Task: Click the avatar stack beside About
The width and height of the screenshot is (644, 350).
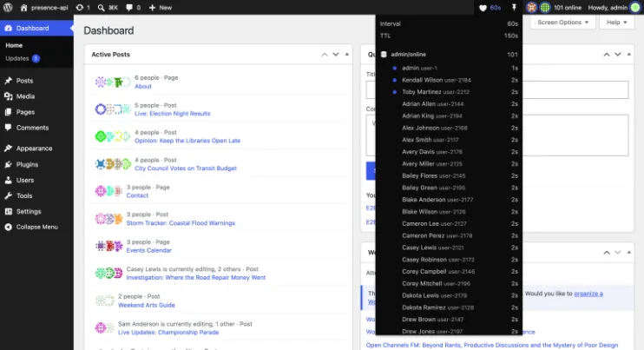Action: [113, 83]
